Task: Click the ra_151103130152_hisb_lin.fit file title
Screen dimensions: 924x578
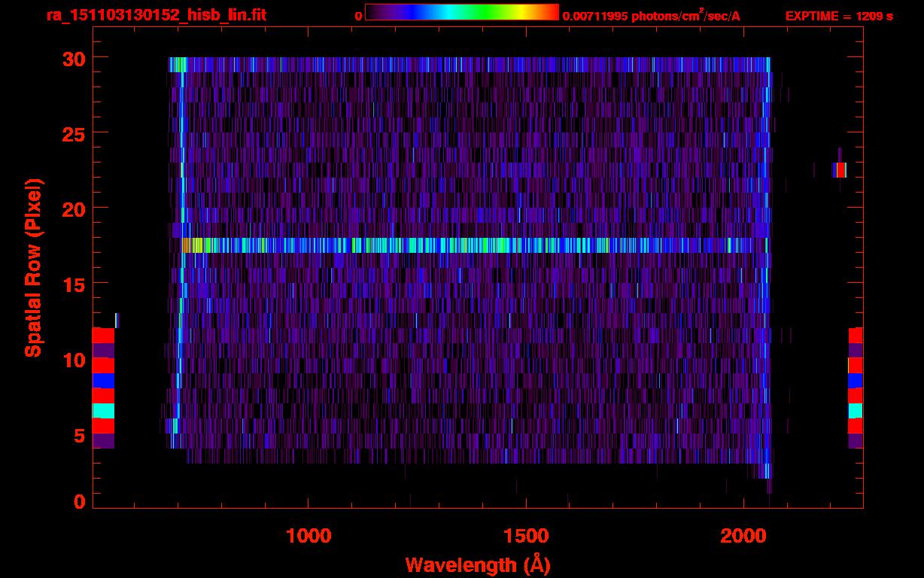Action: [x=156, y=15]
